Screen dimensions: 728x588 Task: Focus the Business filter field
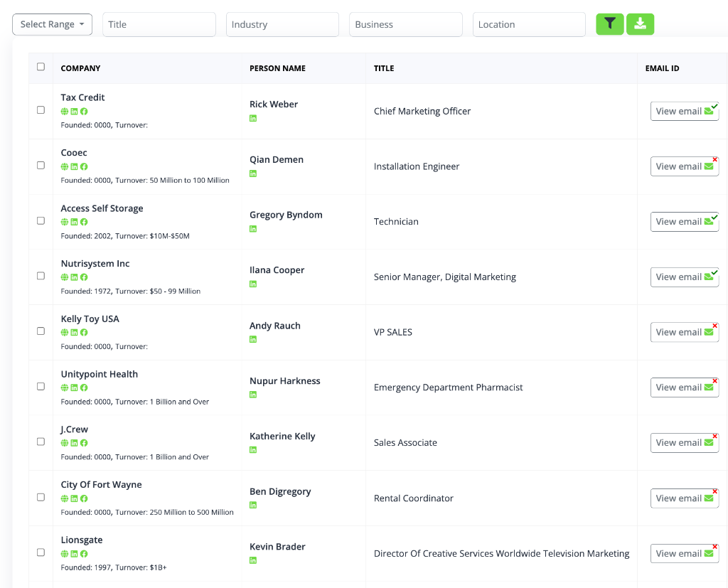click(406, 24)
